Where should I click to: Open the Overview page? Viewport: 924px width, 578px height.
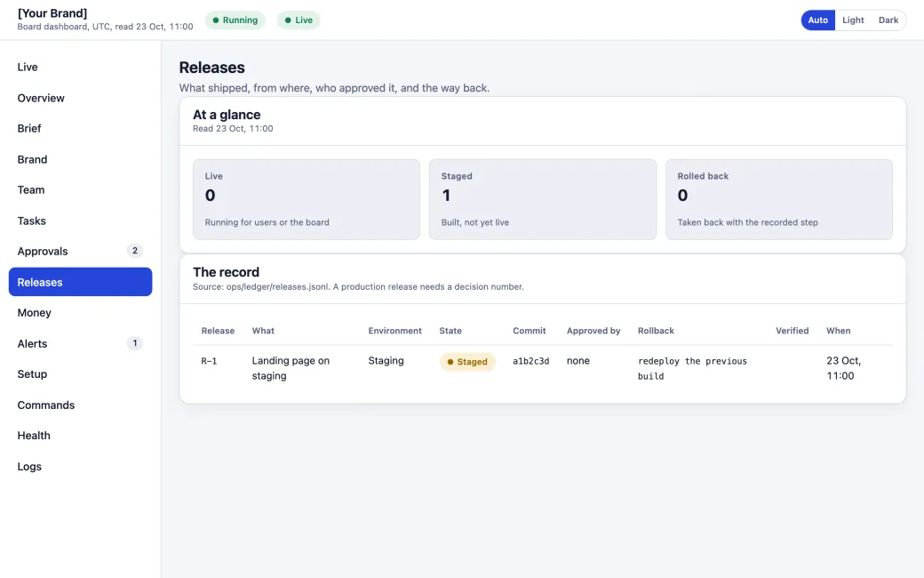click(x=80, y=98)
